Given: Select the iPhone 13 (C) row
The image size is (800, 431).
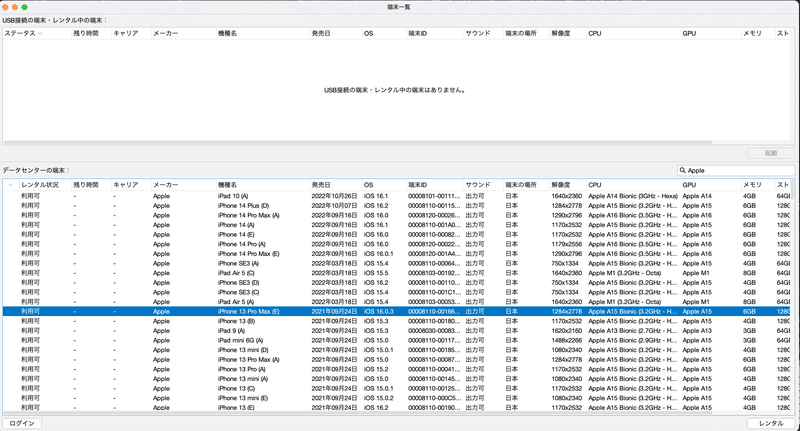Looking at the screenshot, I should tap(396, 388).
